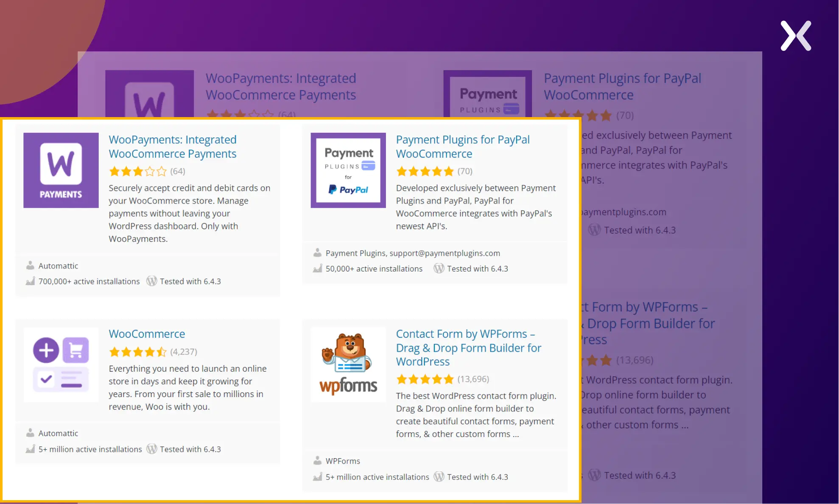Click the WordPress logo in the PayPal plugin card footer
Image resolution: width=839 pixels, height=504 pixels.
(439, 268)
